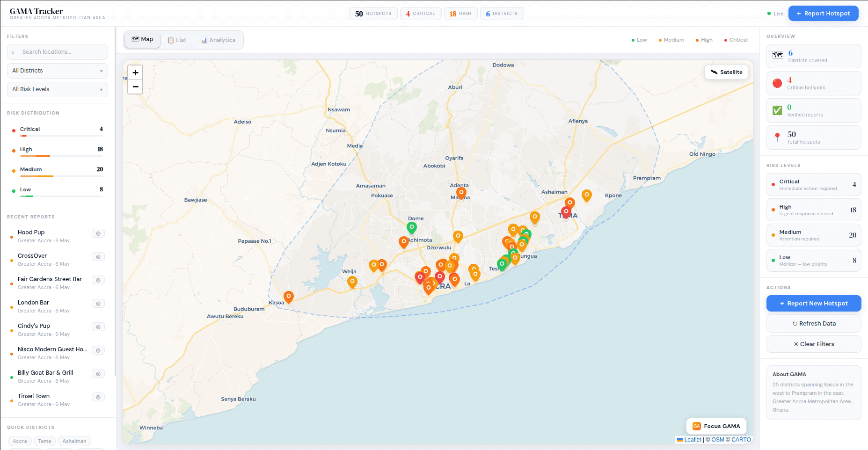Click Focus GAMA button
This screenshot has width=868, height=450.
coord(716,426)
